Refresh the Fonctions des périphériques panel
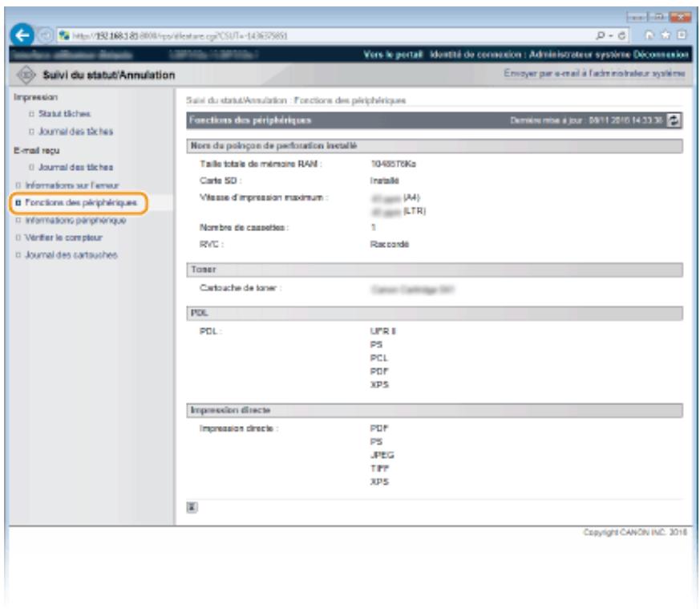This screenshot has height=609, width=700. [x=674, y=120]
